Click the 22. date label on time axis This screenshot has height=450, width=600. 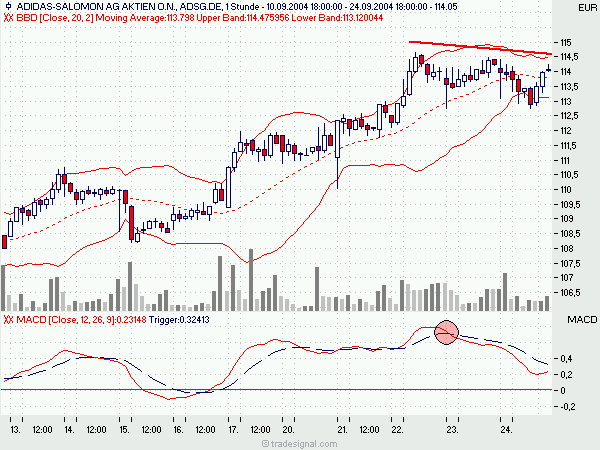click(x=397, y=430)
